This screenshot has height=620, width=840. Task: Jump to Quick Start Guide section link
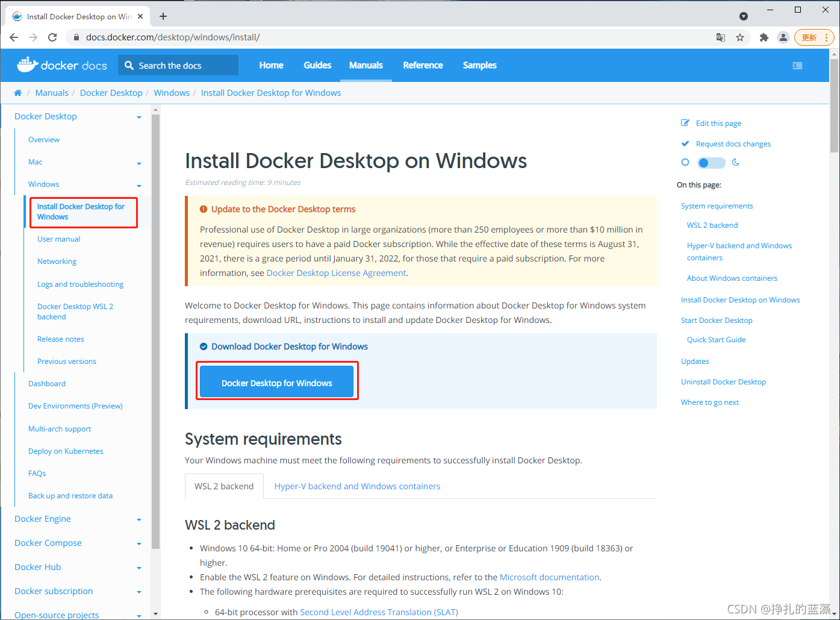click(x=716, y=340)
